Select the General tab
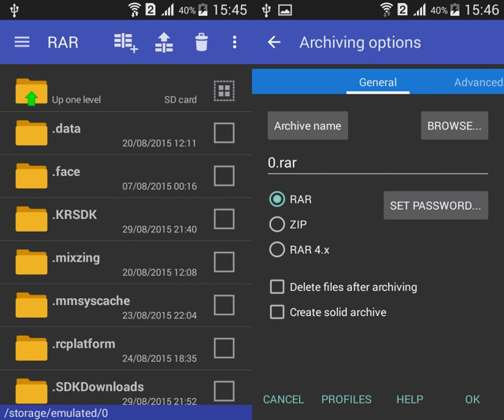Image resolution: width=504 pixels, height=420 pixels. [378, 82]
